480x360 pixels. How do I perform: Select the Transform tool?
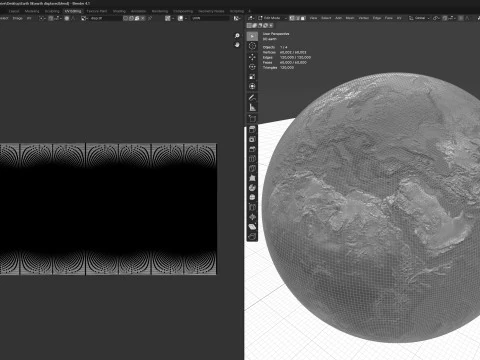(252, 86)
